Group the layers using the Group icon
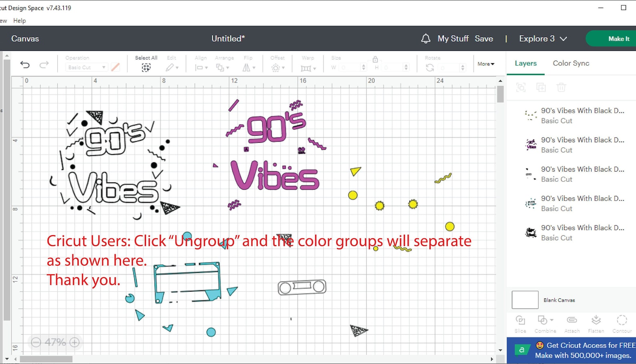The width and height of the screenshot is (636, 364). (521, 87)
